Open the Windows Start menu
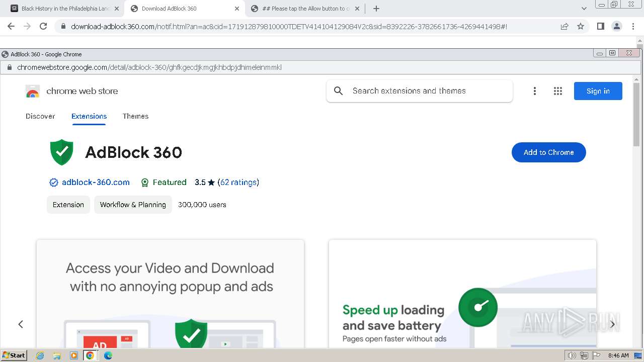This screenshot has width=644, height=362. pyautogui.click(x=14, y=355)
